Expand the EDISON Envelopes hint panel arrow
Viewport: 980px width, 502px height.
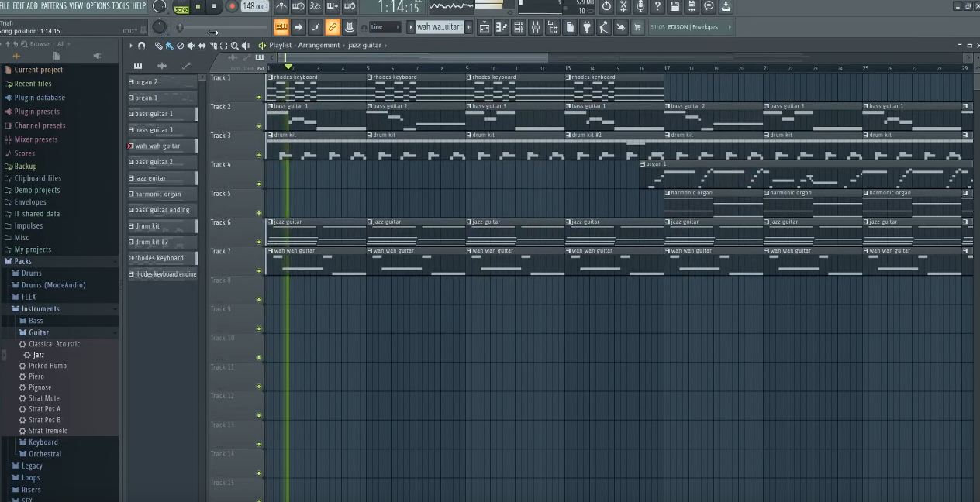coord(730,27)
